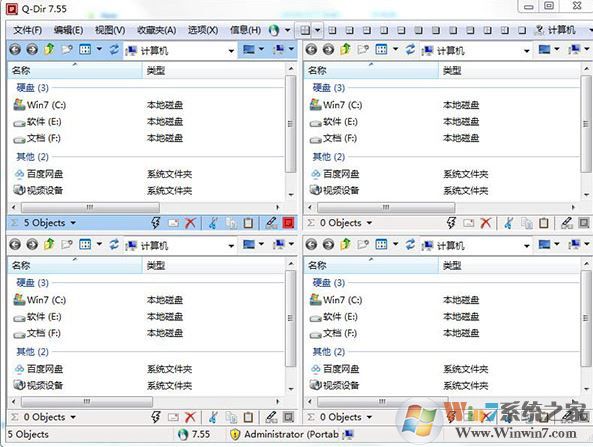593x447 pixels.
Task: Click the globe icon in the menu bar
Action: (274, 30)
